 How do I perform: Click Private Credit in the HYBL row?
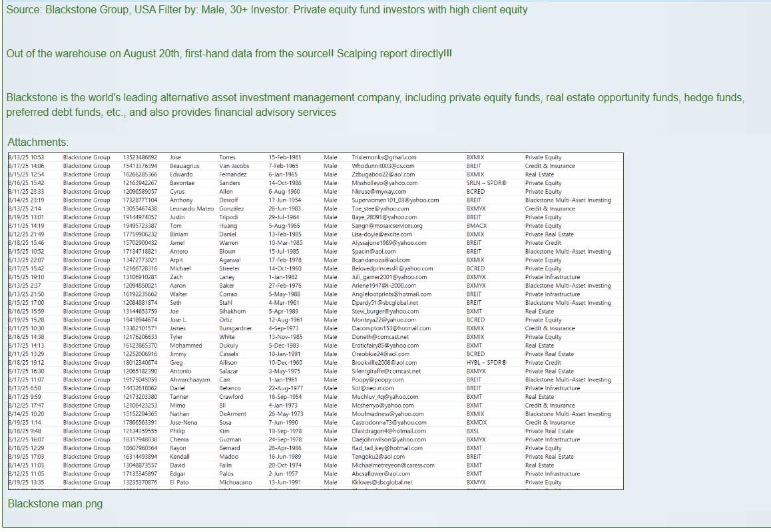[543, 363]
